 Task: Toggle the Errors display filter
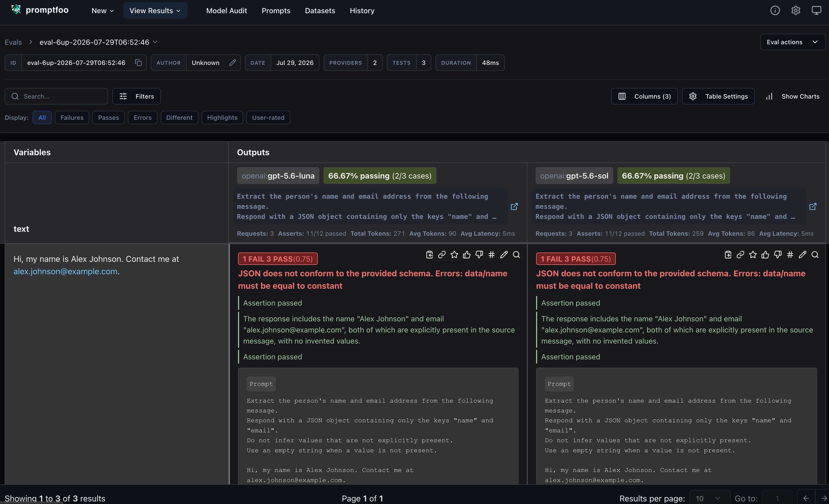point(143,117)
